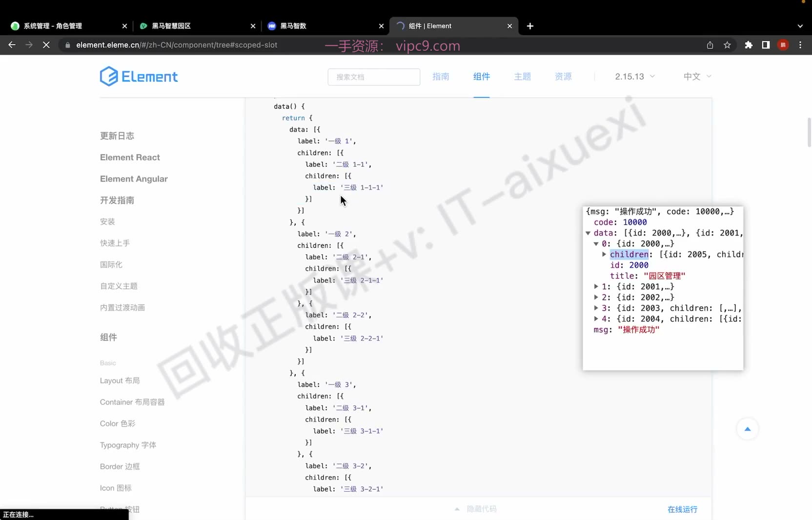The height and width of the screenshot is (520, 812).
Task: Switch to 黑马智数 tab
Action: pos(325,26)
